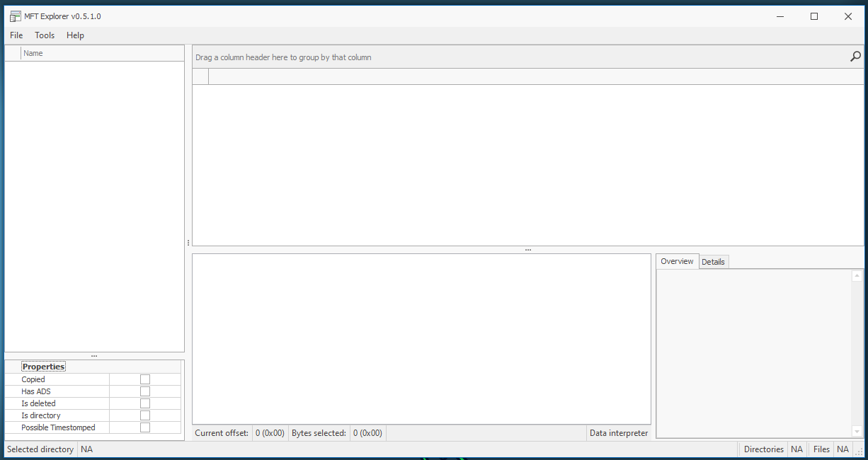
Task: Switch to the Details tab
Action: (713, 262)
